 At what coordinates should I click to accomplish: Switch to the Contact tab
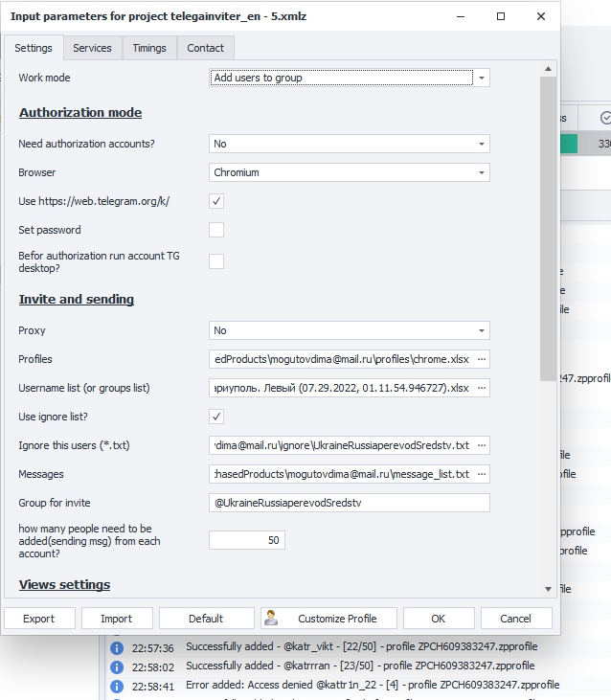pyautogui.click(x=205, y=48)
